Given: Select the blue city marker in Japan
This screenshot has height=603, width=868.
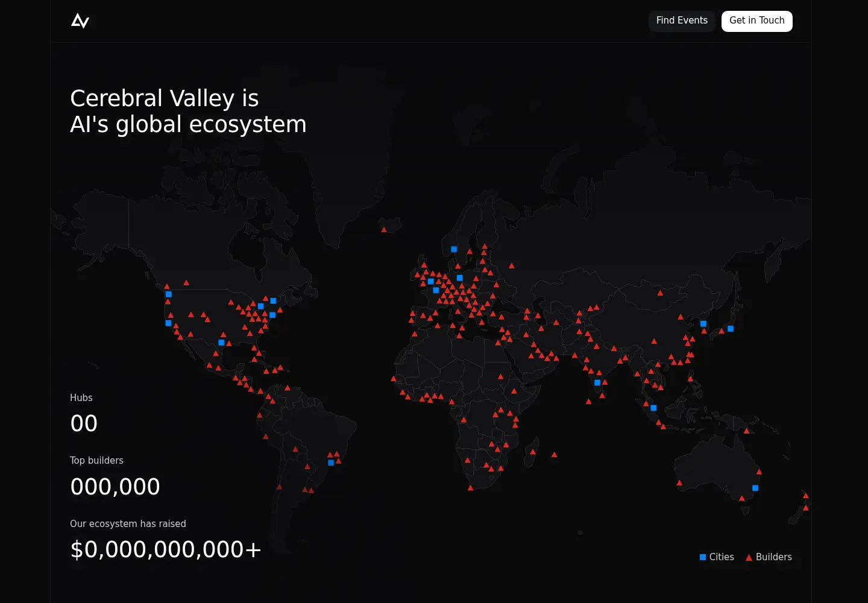Looking at the screenshot, I should click(x=731, y=329).
